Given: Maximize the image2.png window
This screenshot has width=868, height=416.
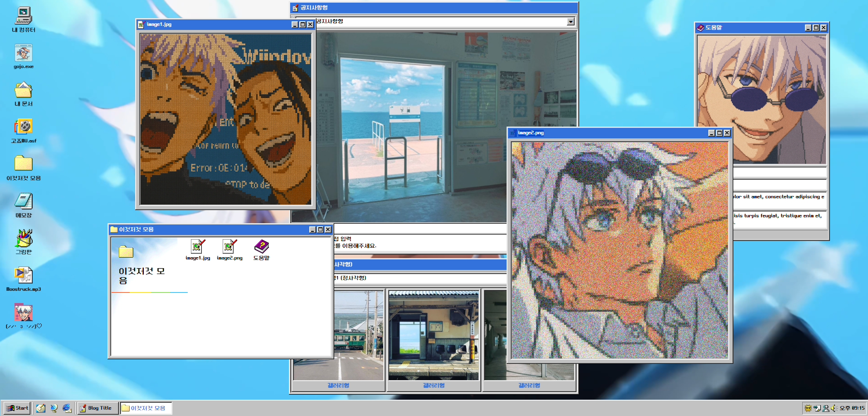Looking at the screenshot, I should [x=719, y=133].
